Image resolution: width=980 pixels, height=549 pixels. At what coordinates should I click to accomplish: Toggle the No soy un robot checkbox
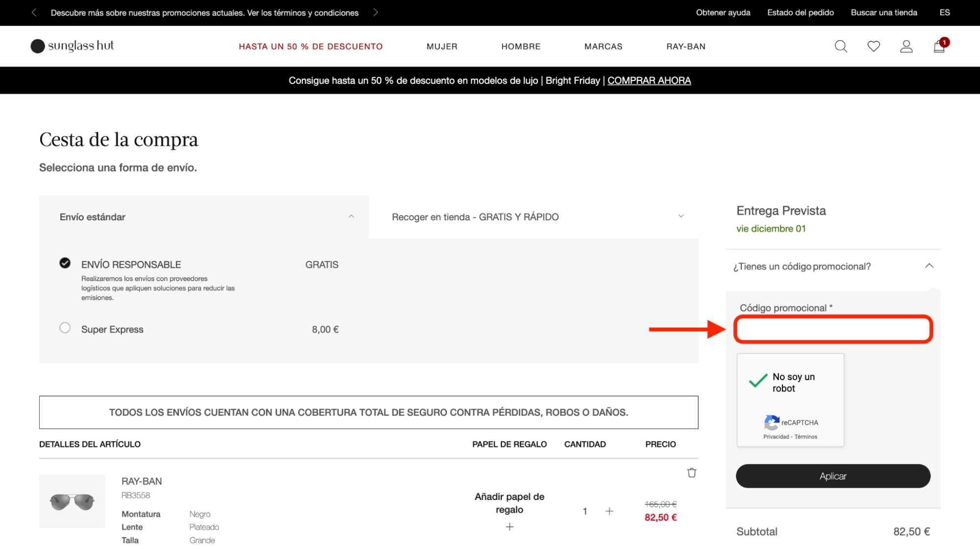pos(758,380)
